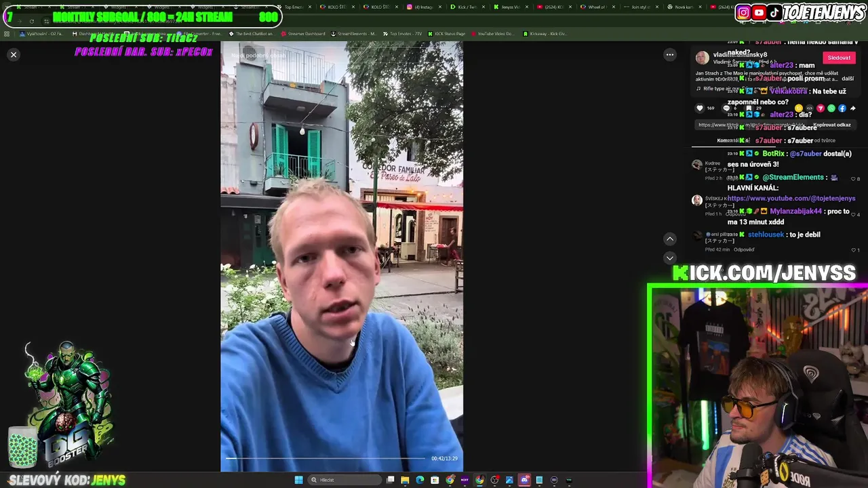
Task: Open Kickaway bookmark
Action: (x=545, y=33)
